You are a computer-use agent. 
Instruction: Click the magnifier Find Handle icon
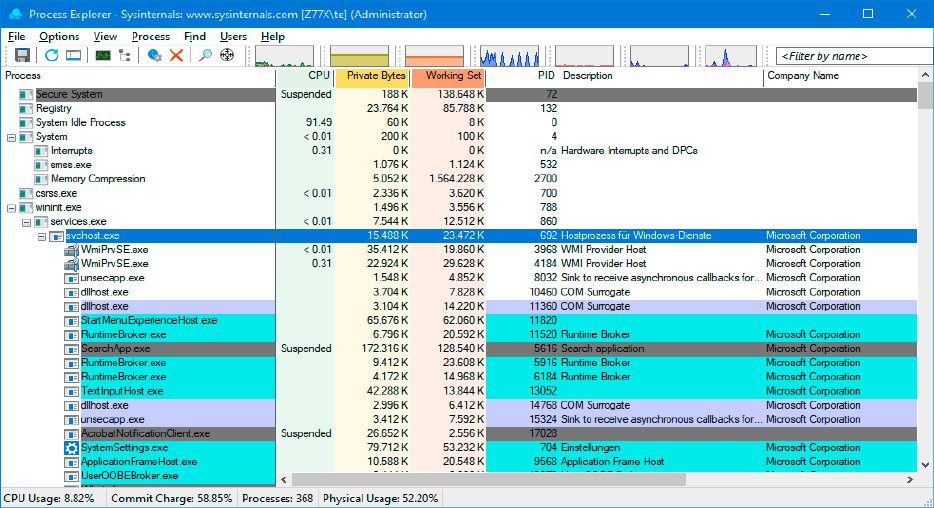[205, 55]
